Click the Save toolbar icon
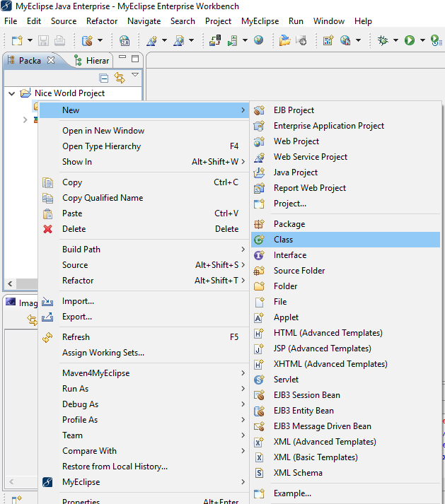This screenshot has height=504, width=445. (43, 40)
